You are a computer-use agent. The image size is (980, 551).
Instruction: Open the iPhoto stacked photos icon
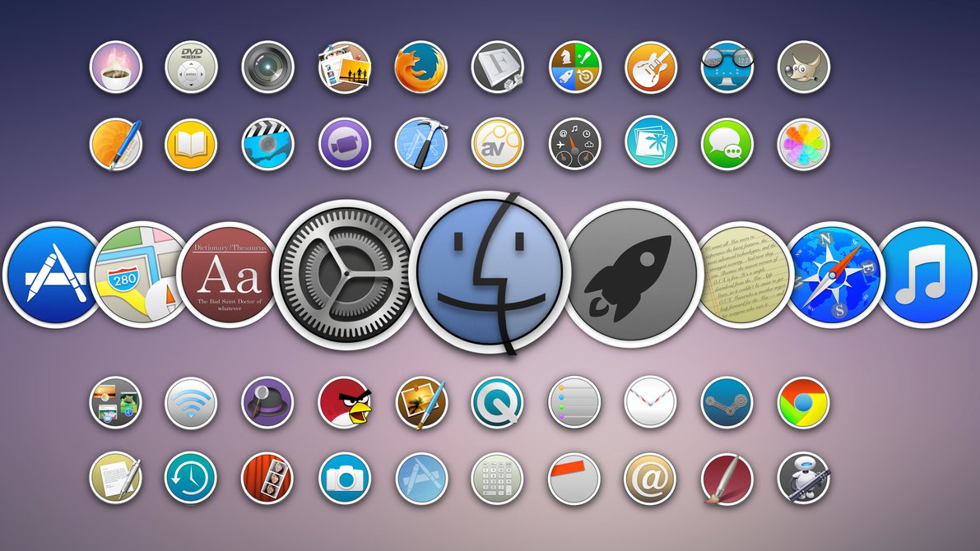coord(345,67)
